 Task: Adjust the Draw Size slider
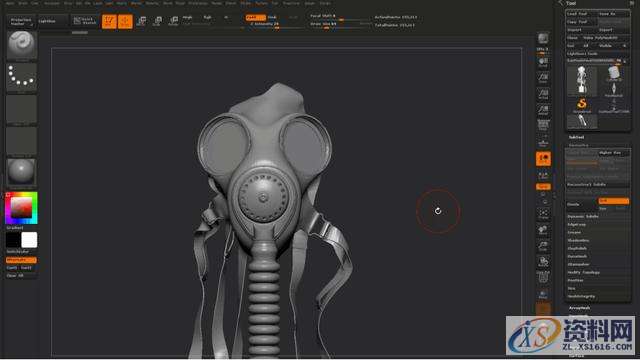click(x=339, y=25)
